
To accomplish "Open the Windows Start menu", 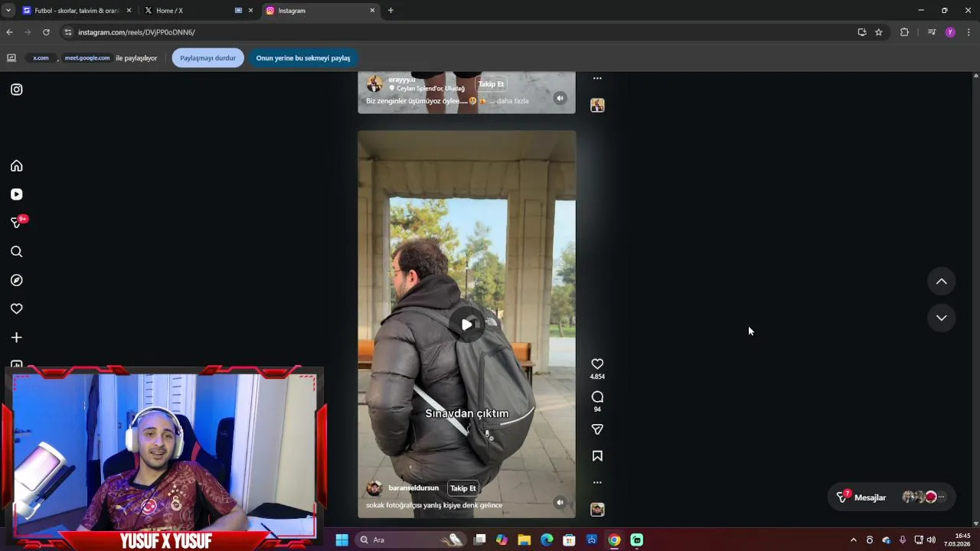I will [x=341, y=540].
